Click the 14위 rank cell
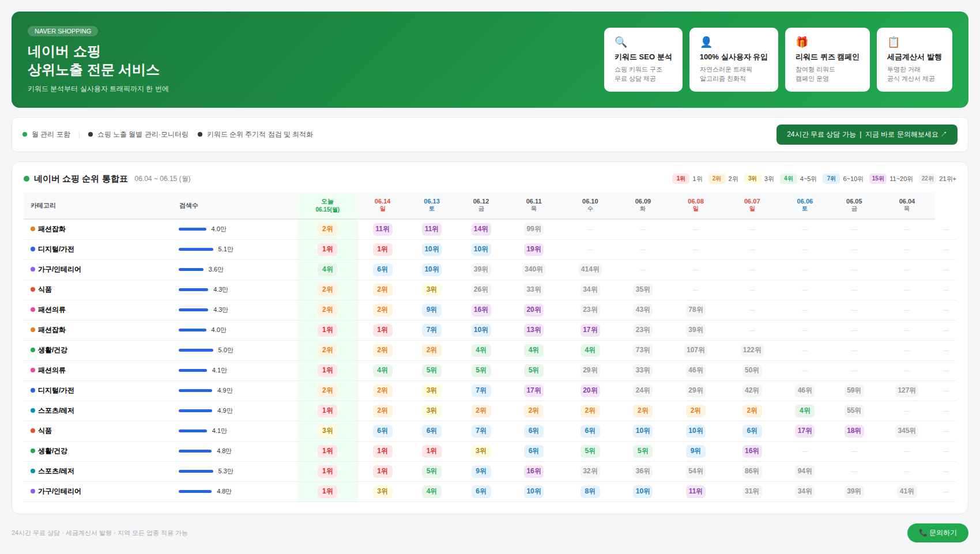This screenshot has width=980, height=554. click(481, 229)
